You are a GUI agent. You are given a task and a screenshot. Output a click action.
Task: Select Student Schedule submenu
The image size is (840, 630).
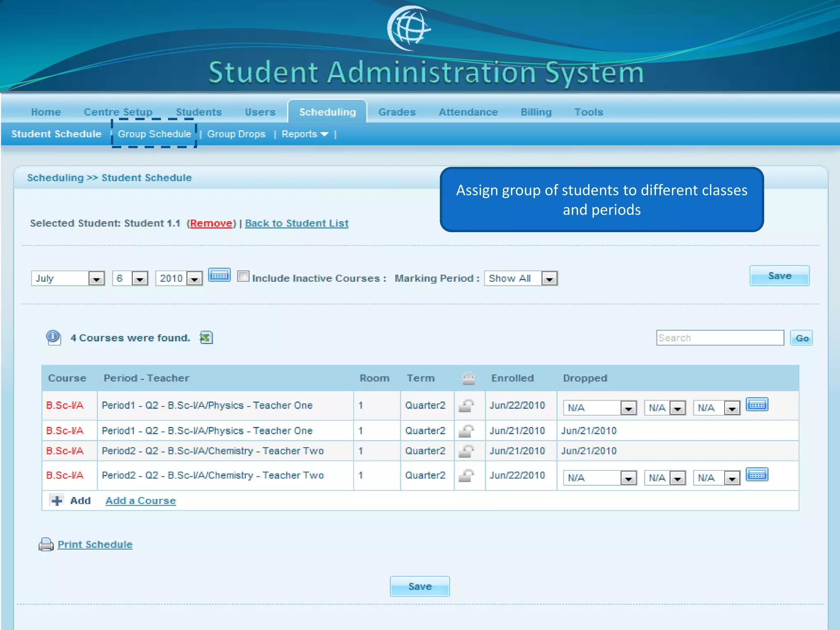coord(56,134)
